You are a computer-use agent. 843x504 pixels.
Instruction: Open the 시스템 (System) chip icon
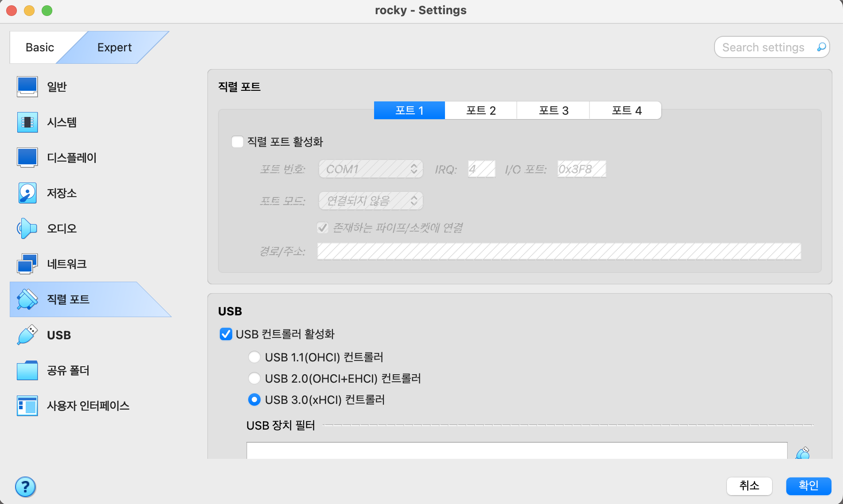(27, 122)
